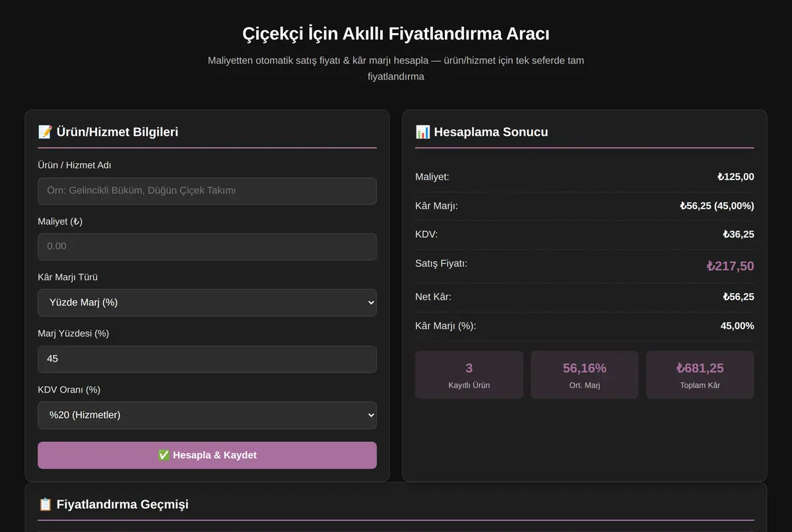Click the KDV value ₺36,25
The height and width of the screenshot is (532, 792).
click(x=739, y=234)
